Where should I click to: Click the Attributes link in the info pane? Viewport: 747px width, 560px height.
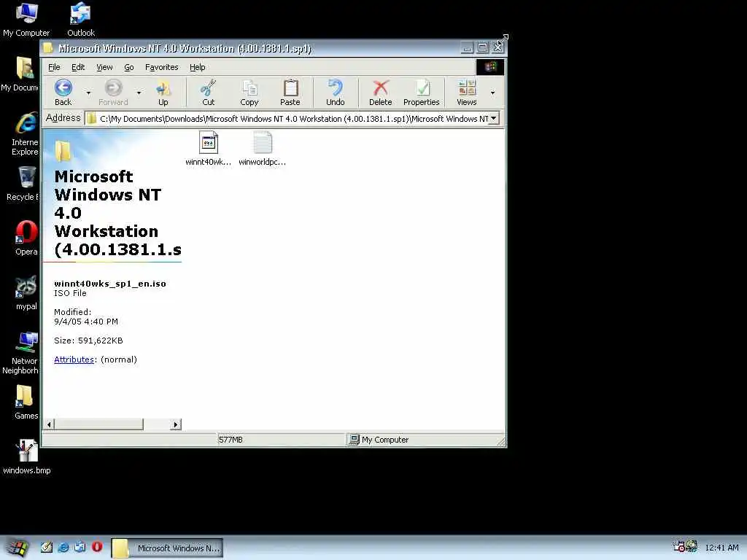click(x=74, y=359)
